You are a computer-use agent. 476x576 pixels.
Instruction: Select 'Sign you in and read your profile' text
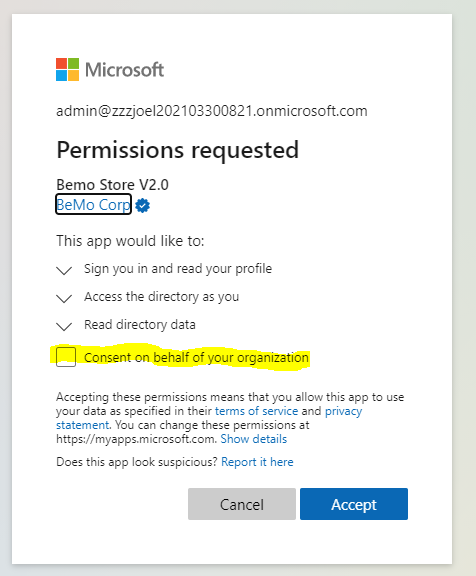pos(178,269)
